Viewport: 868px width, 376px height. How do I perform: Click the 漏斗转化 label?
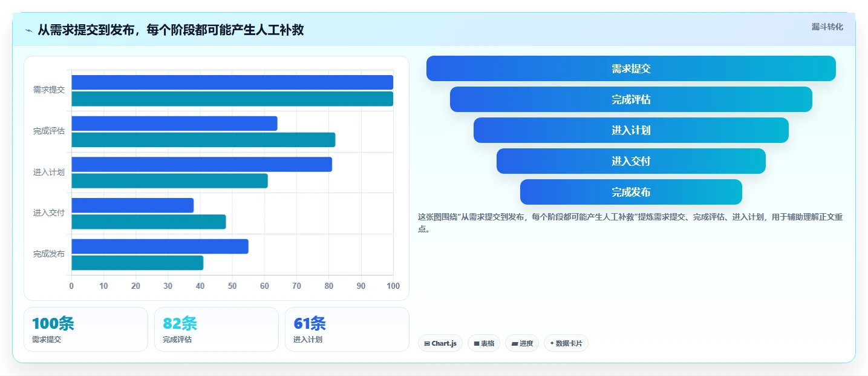(827, 27)
